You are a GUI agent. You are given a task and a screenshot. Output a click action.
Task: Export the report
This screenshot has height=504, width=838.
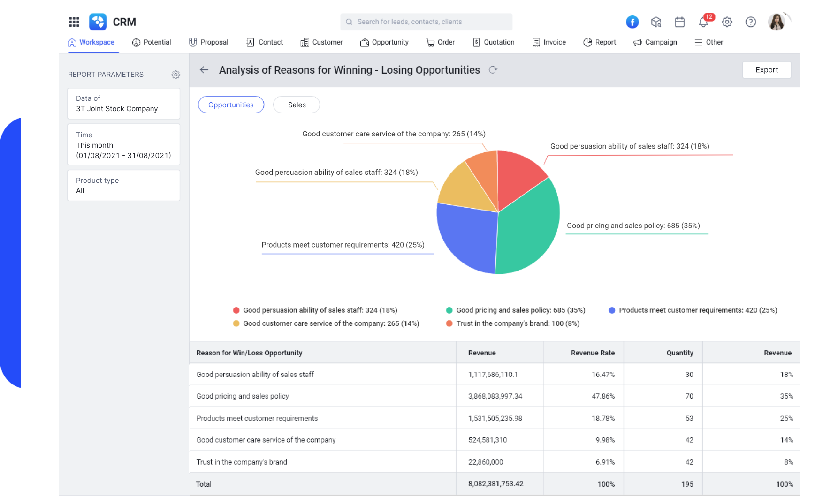[x=766, y=70]
